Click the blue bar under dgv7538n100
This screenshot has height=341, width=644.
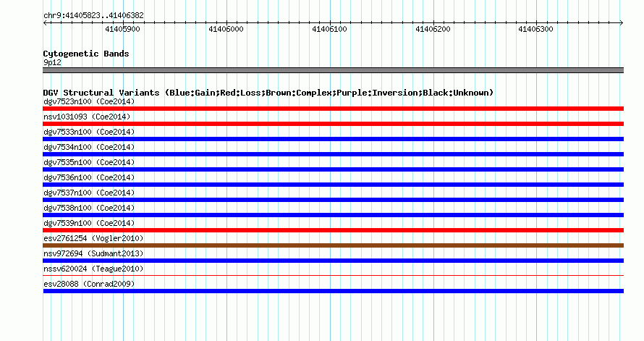(x=333, y=215)
